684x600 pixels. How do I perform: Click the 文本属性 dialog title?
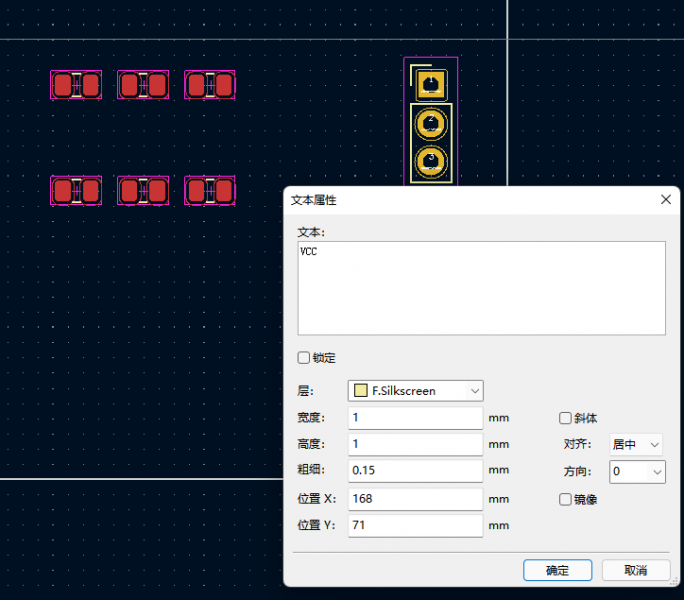pos(314,200)
